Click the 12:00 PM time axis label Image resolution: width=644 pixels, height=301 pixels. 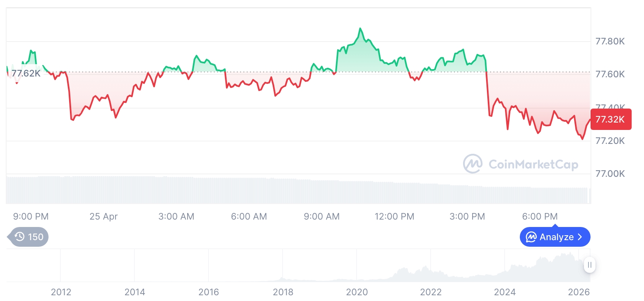click(394, 216)
